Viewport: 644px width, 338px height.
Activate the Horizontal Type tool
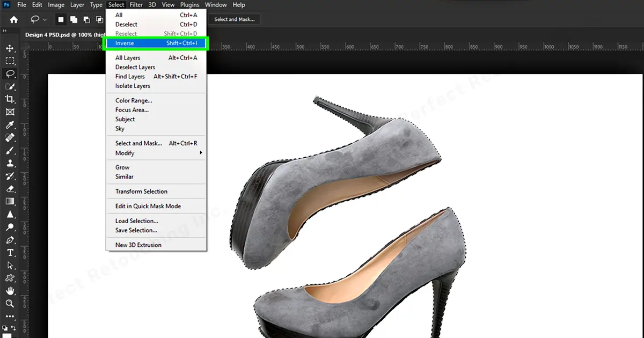(10, 253)
